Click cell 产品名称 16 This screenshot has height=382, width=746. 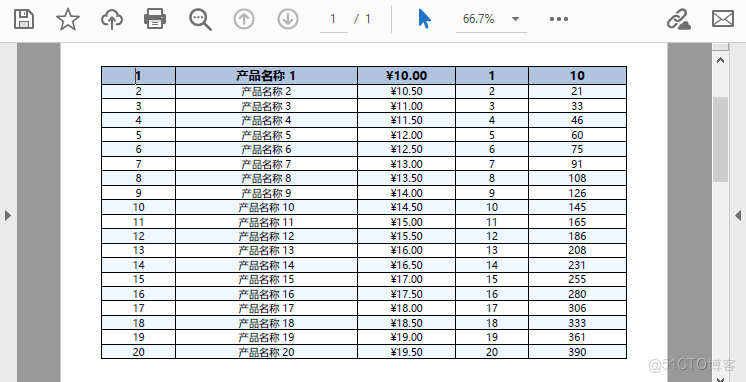[x=266, y=294]
